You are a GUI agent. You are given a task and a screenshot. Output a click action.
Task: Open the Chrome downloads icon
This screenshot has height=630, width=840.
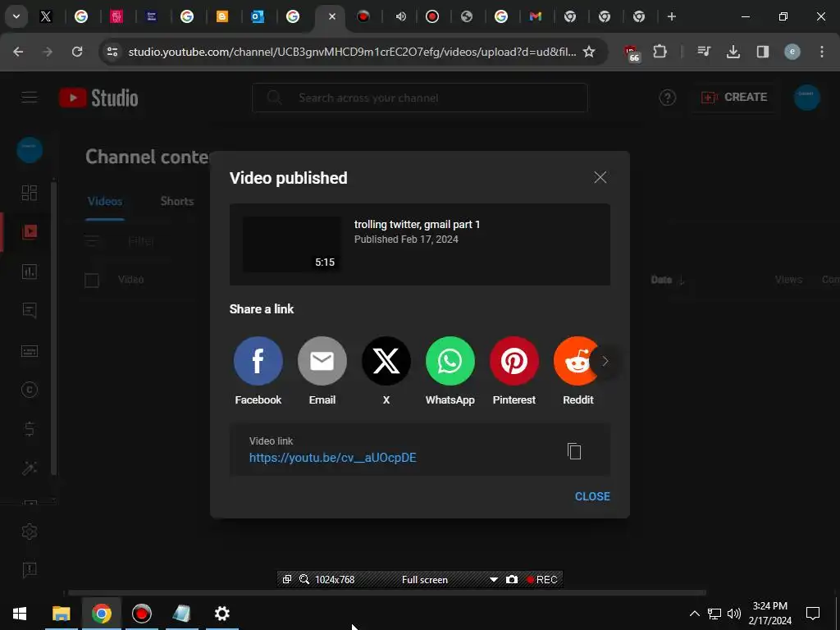pos(733,52)
